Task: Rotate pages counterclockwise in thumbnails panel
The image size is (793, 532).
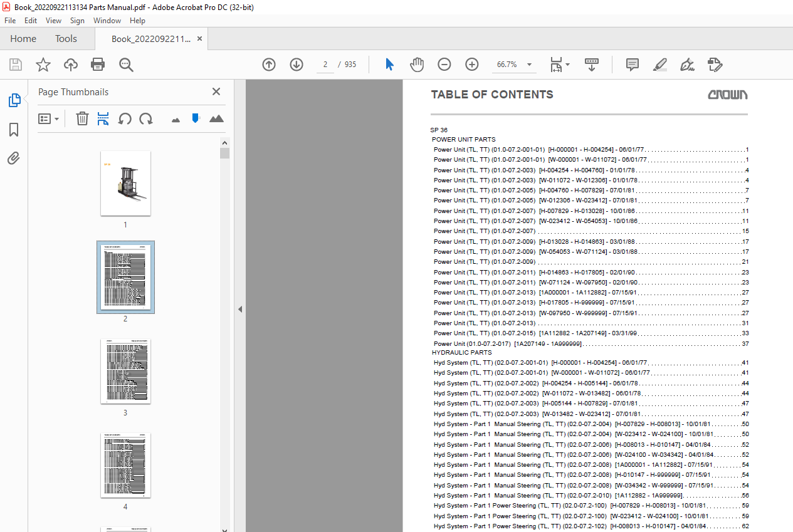Action: tap(125, 118)
